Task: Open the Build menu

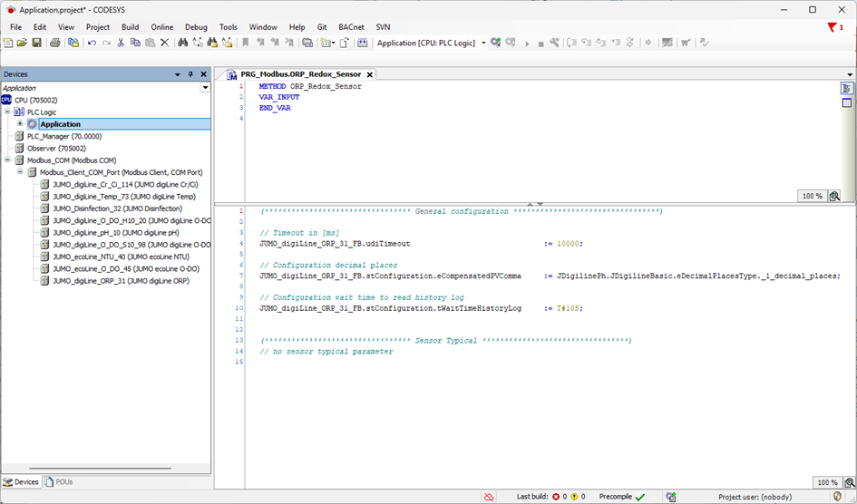Action: click(130, 27)
